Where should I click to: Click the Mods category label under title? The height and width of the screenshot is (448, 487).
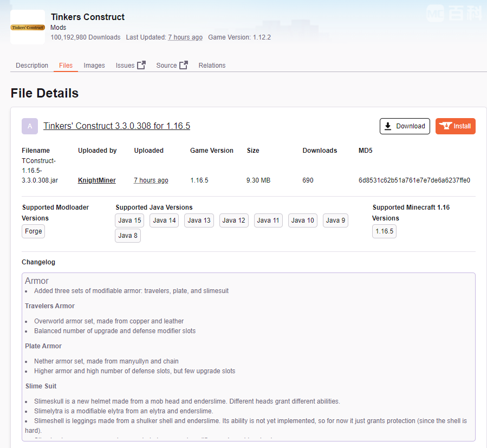coord(59,28)
